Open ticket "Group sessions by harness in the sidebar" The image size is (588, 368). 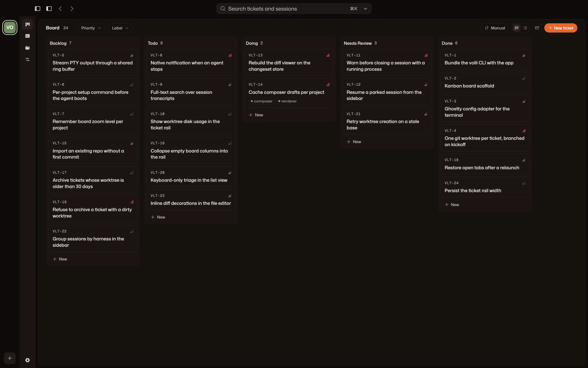pyautogui.click(x=93, y=238)
